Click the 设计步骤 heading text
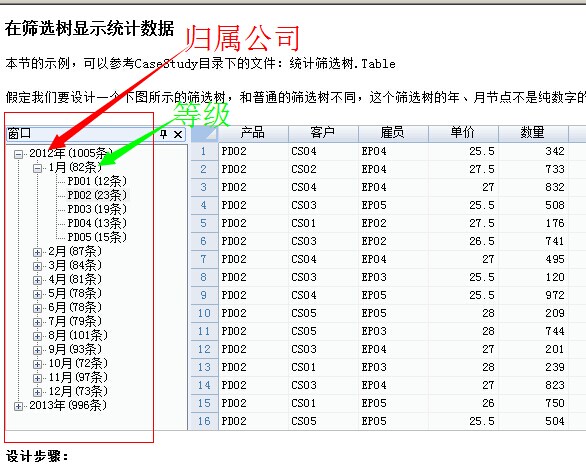 (x=37, y=456)
